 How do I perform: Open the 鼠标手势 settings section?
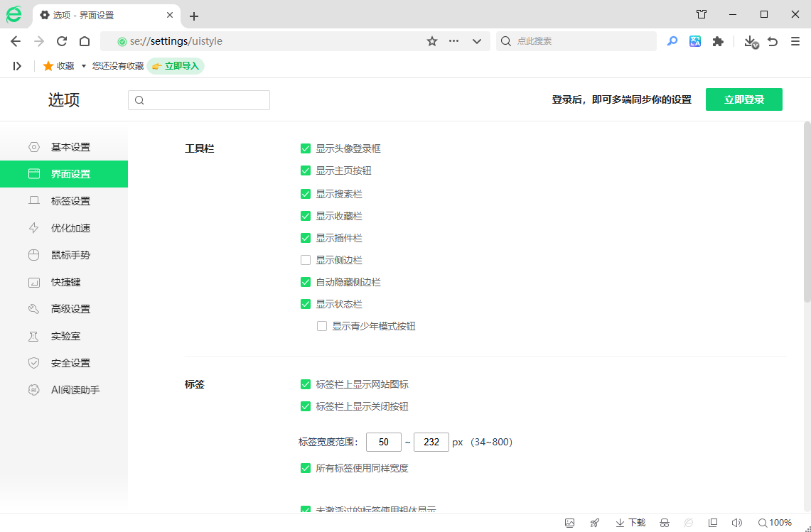71,255
